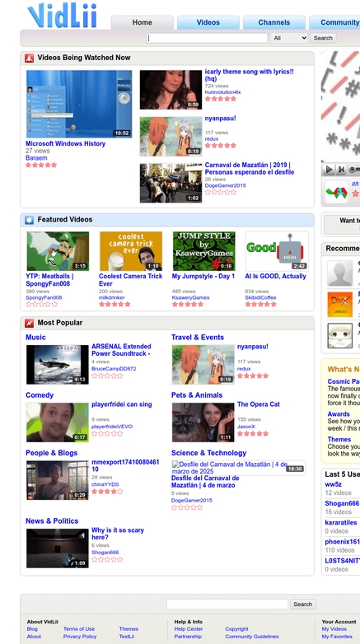Open the Awards link in What's New
Viewport: 360px width, 644px height.
coord(339,414)
